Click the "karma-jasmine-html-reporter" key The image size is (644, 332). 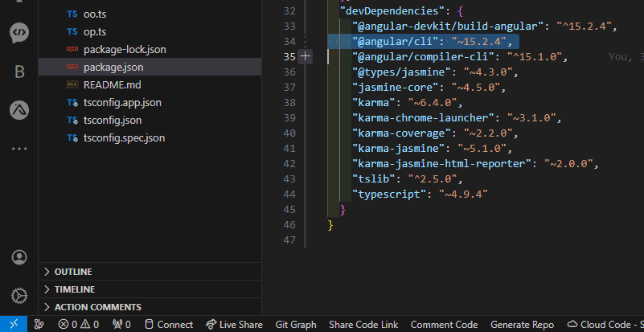point(441,163)
